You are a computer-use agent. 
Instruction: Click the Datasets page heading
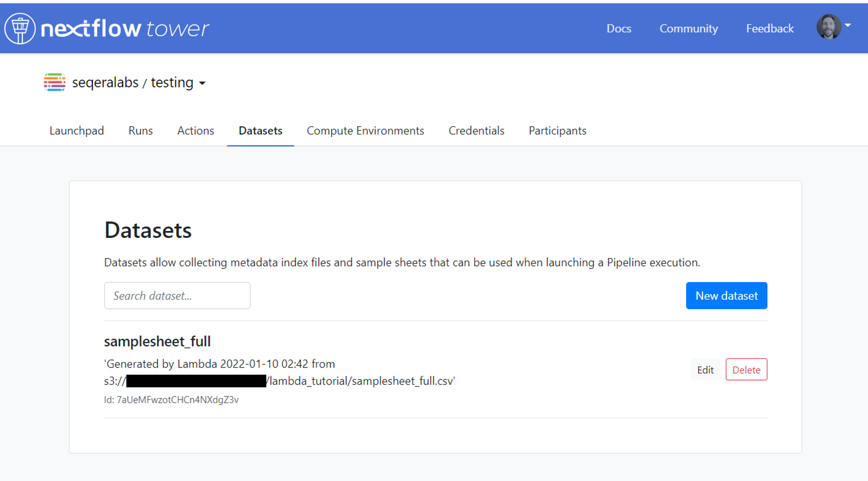(x=148, y=230)
